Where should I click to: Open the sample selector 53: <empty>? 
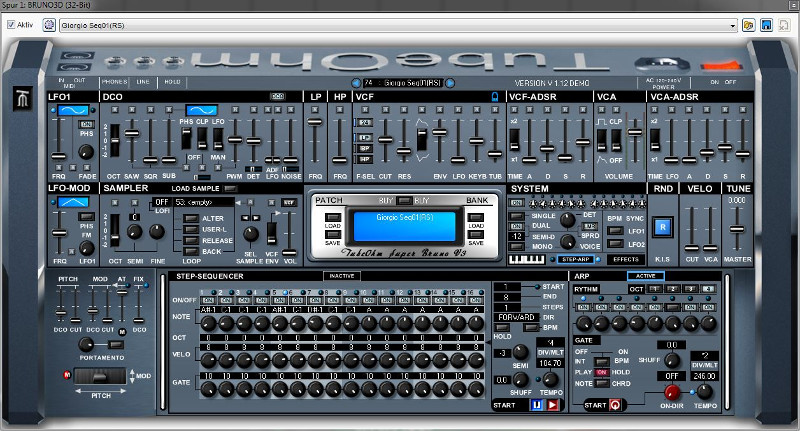coord(204,202)
